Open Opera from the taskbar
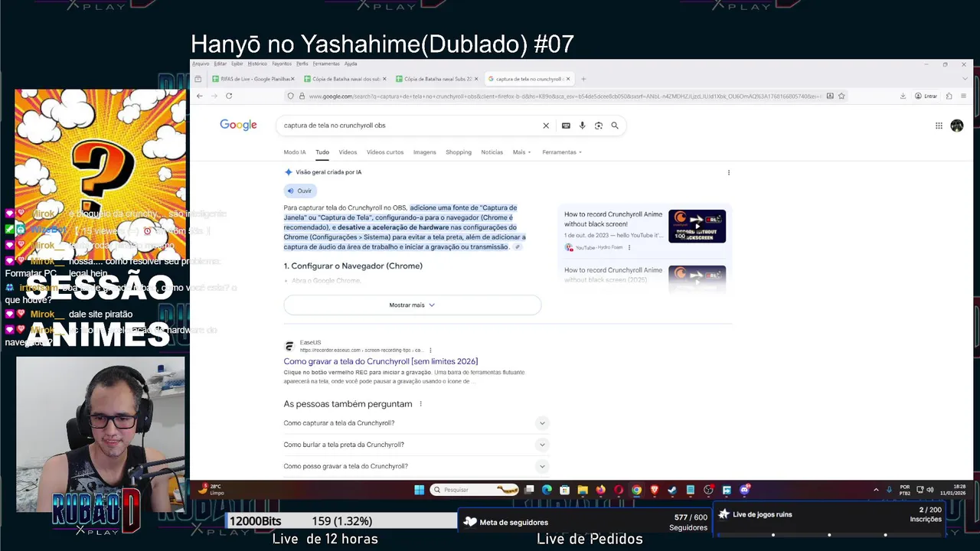Viewport: 980px width, 551px height. click(x=619, y=490)
